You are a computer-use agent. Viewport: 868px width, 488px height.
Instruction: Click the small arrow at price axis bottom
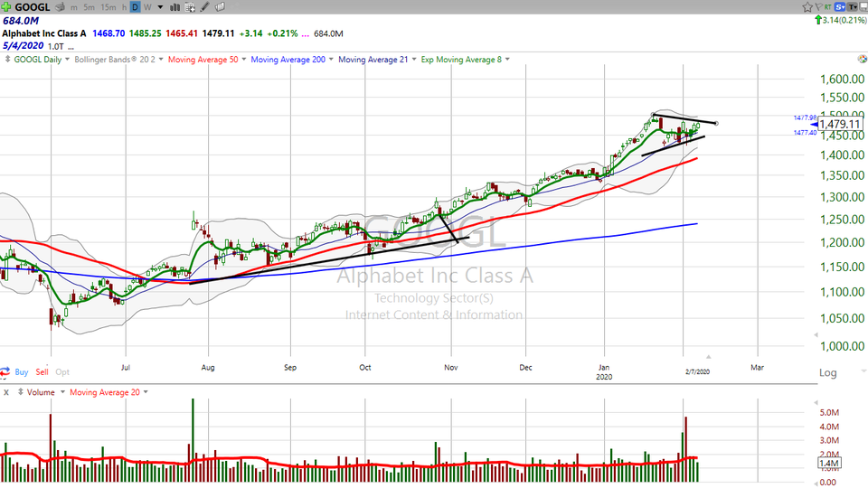[816, 334]
